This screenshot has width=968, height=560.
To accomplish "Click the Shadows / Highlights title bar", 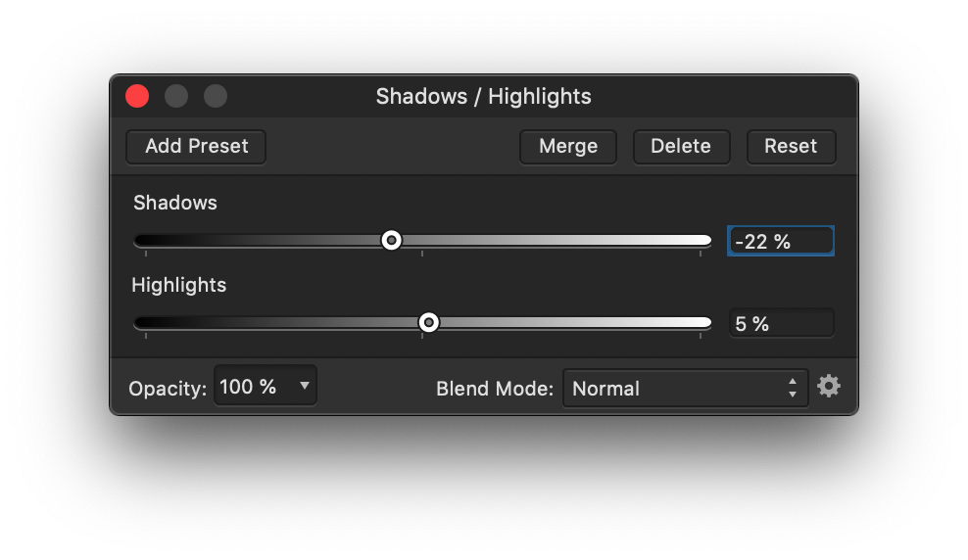I will [x=483, y=96].
